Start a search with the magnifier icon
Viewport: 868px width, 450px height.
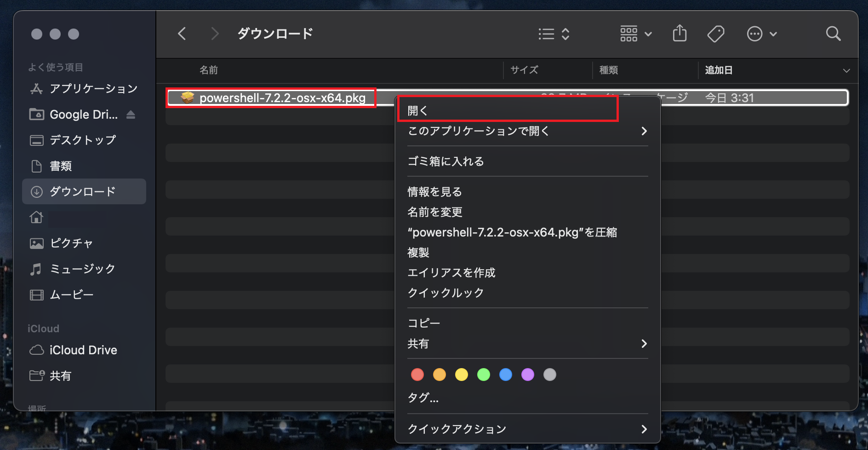pyautogui.click(x=833, y=33)
